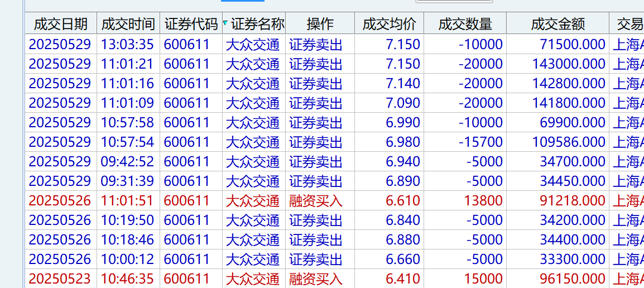644x288 pixels.
Task: Sort by 成交时间 column header
Action: click(x=128, y=24)
